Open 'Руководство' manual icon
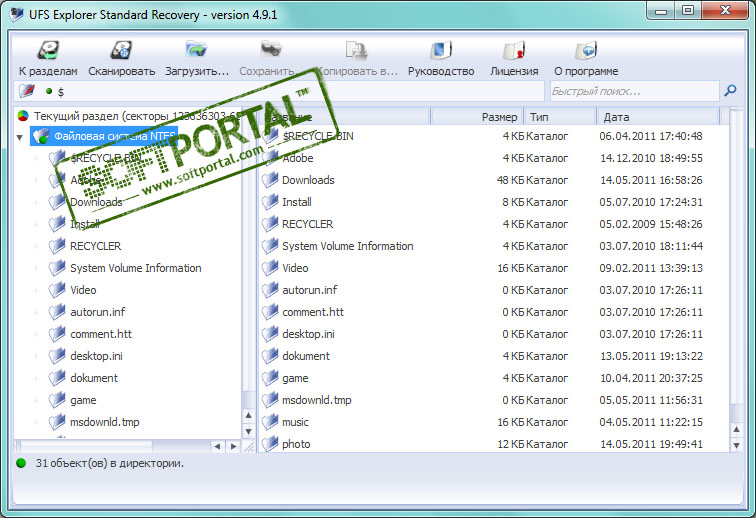 pos(441,50)
